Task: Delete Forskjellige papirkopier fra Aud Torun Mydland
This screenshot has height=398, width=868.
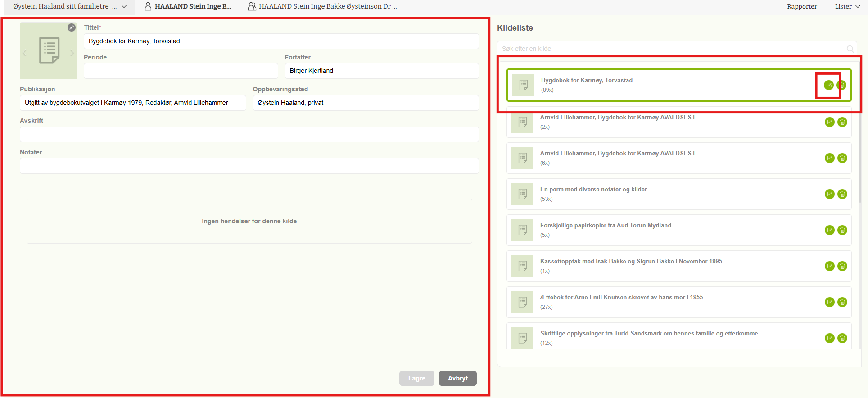Action: 842,230
